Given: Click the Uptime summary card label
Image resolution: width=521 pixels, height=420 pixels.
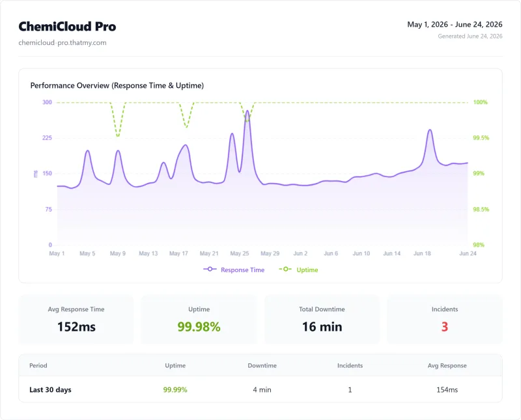Looking at the screenshot, I should [199, 309].
